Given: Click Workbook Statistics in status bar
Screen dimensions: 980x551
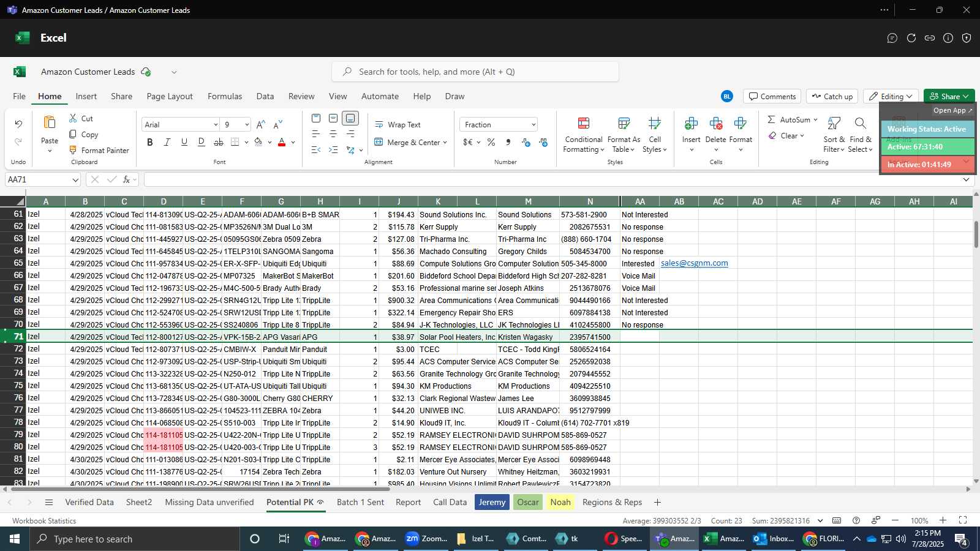Looking at the screenshot, I should (44, 521).
